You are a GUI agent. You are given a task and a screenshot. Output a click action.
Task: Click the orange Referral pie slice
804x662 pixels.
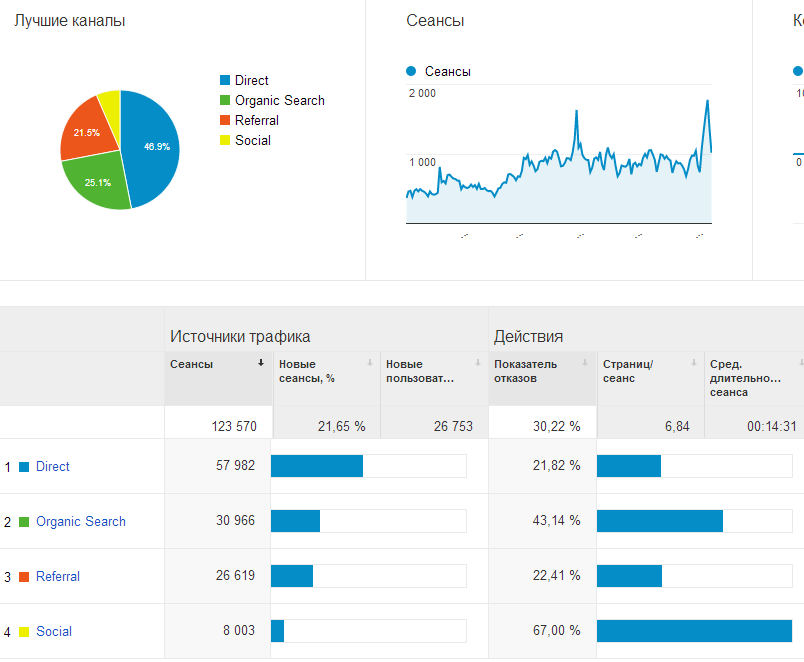84,132
